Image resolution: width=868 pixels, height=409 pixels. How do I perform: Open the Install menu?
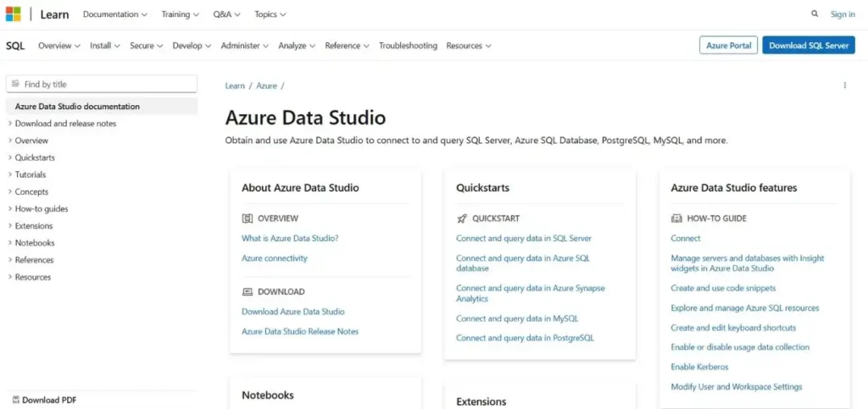pyautogui.click(x=105, y=46)
